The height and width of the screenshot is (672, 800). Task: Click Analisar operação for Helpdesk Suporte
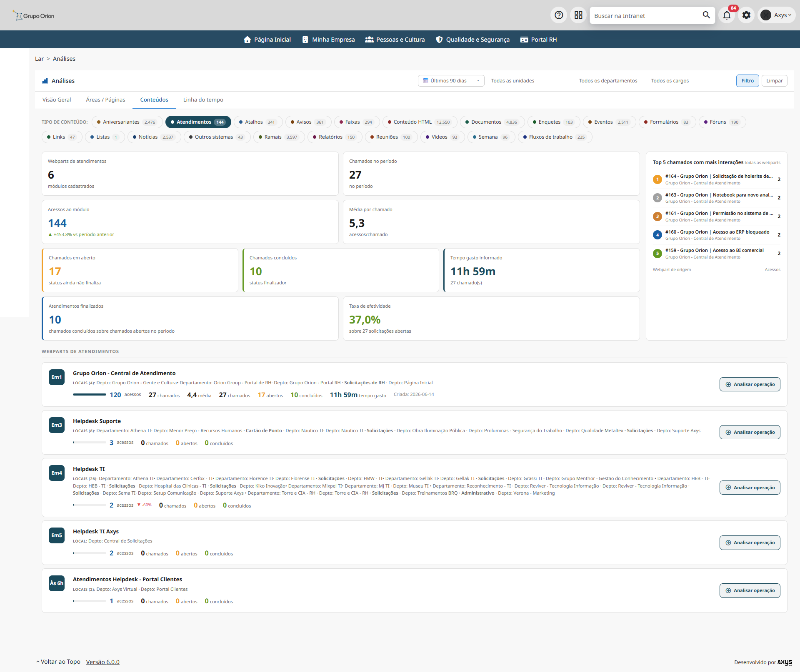750,432
